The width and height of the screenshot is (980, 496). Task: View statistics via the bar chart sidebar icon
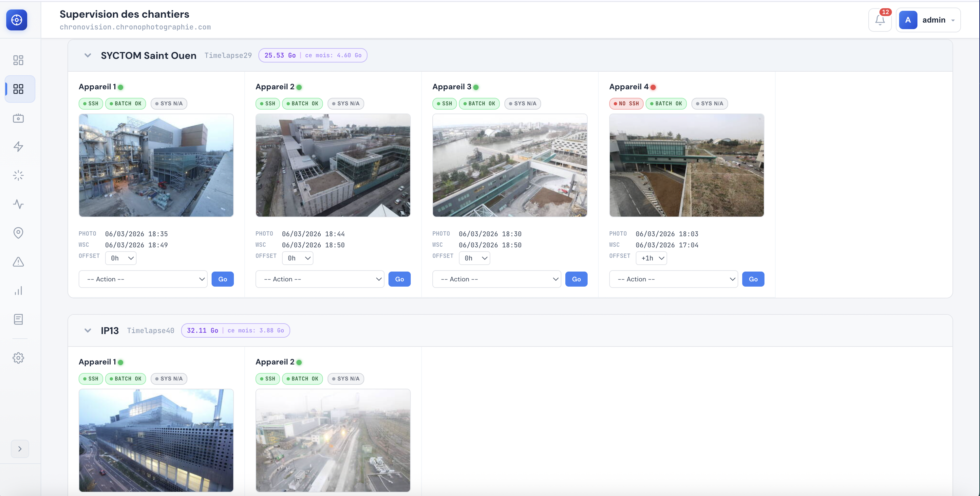pos(18,291)
